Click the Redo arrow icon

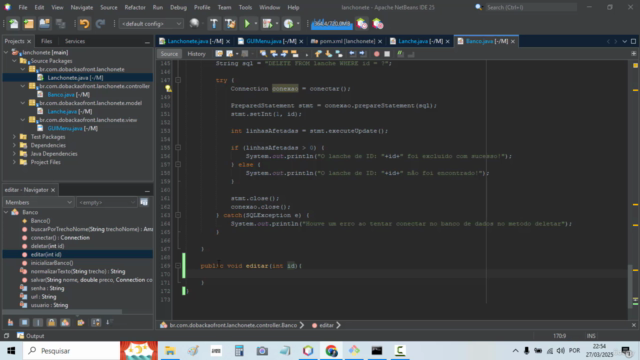pos(100,24)
